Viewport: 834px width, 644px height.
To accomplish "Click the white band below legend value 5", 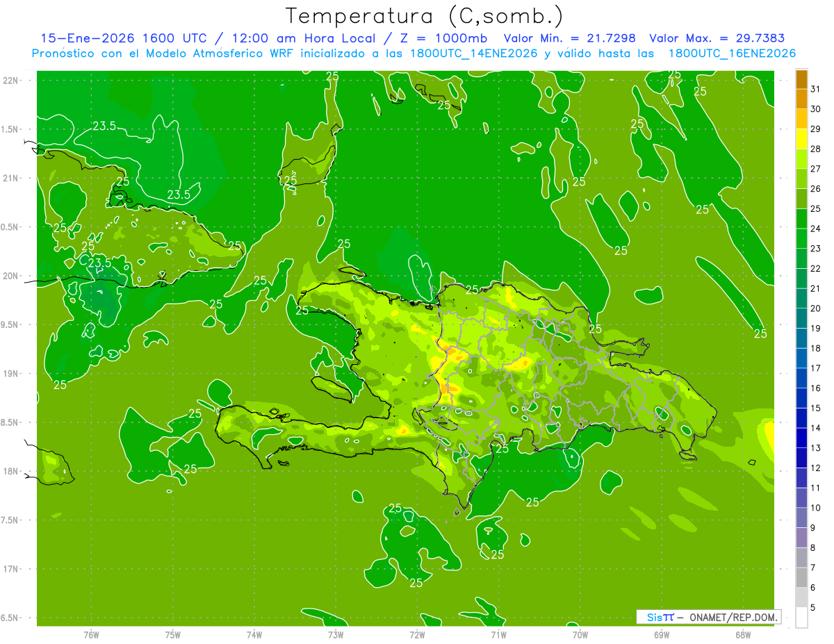I will pyautogui.click(x=801, y=618).
